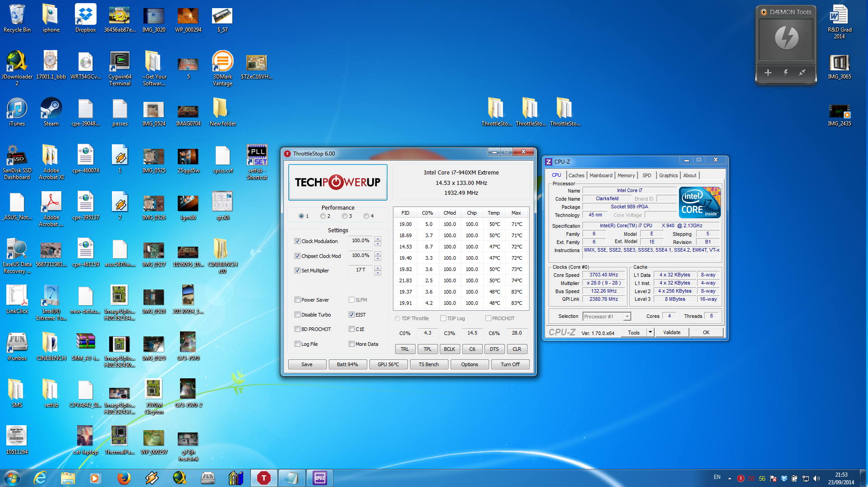Screen dimensions: 868x487
Task: Click the DAEMON Tools lightning disc icon
Action: 786,37
